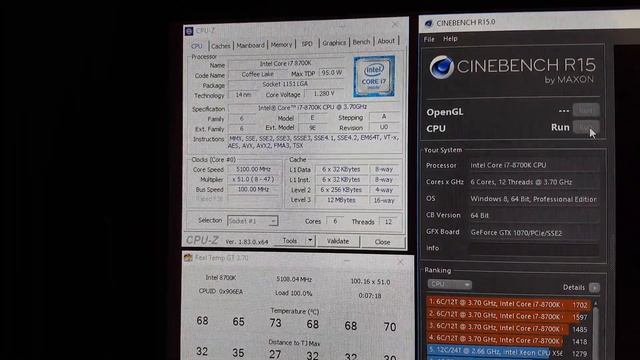Viewport: 640px width, 360px height.
Task: Click the CPU-Z version text 1.83.0.x64
Action: [x=247, y=242]
